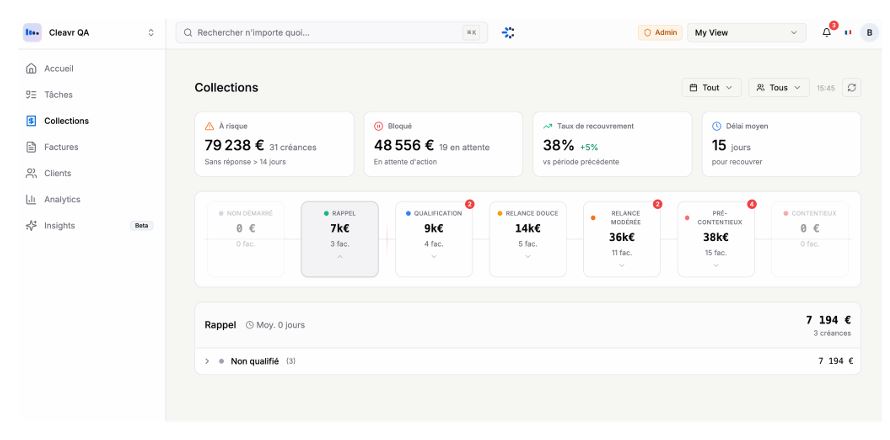
Task: Open the My View dropdown
Action: [748, 33]
